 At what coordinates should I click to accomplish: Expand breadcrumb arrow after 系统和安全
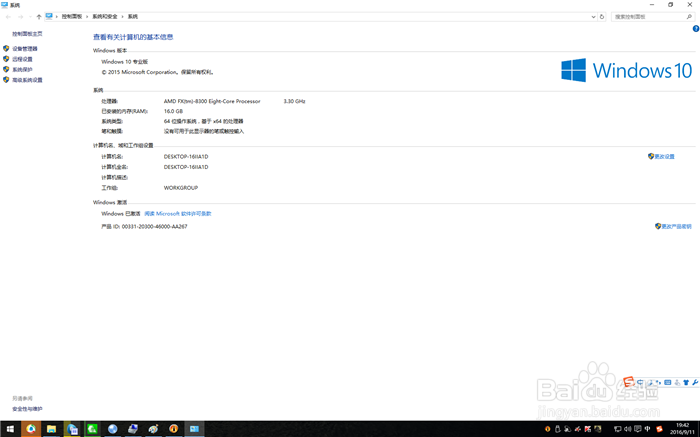[122, 17]
